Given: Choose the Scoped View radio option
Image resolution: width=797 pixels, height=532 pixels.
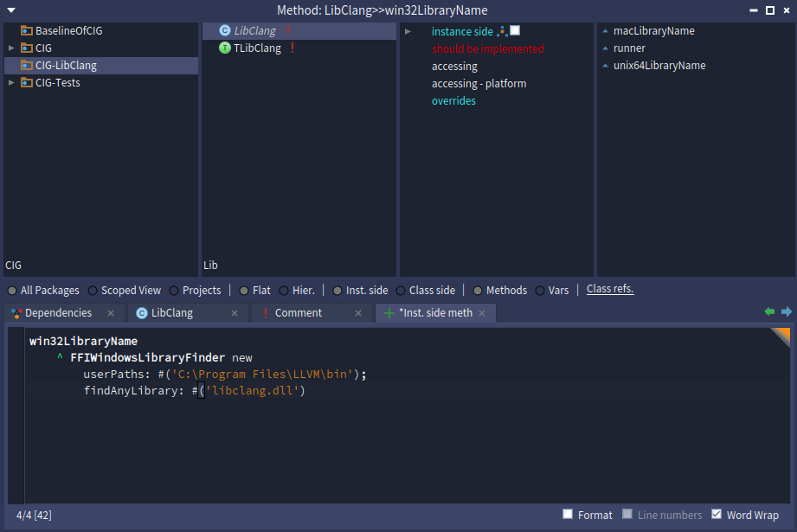Looking at the screenshot, I should pyautogui.click(x=93, y=291).
